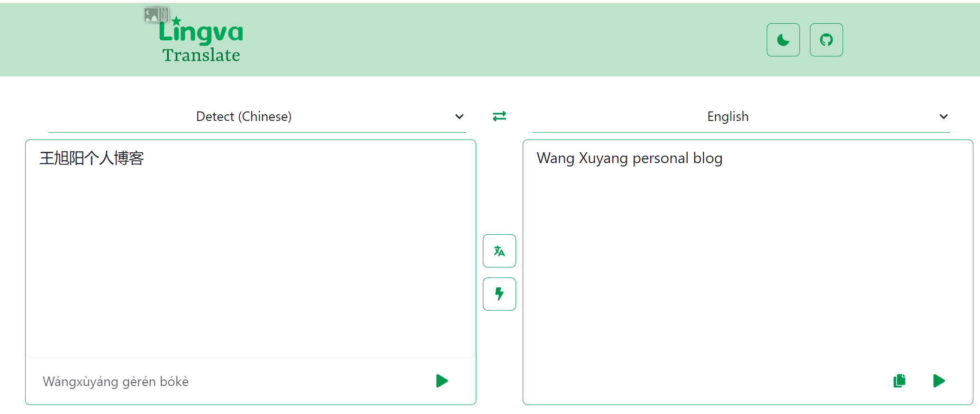Click the target language chevron arrow
Image resolution: width=980 pixels, height=414 pixels.
tap(944, 117)
